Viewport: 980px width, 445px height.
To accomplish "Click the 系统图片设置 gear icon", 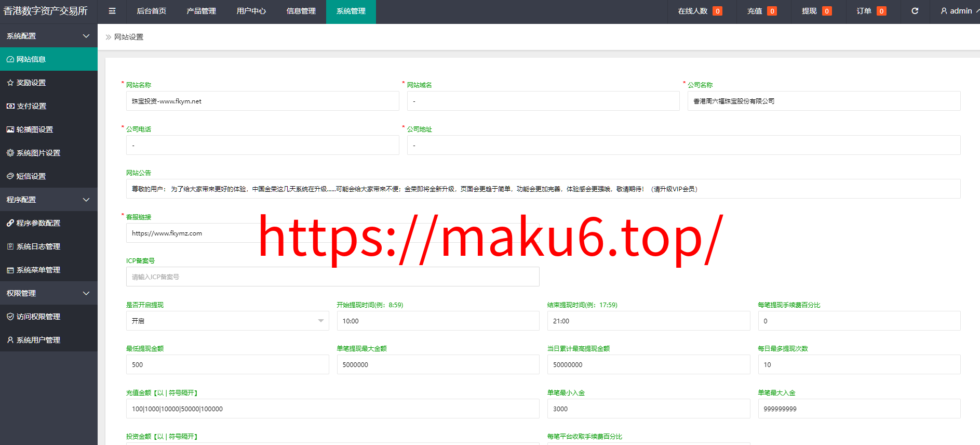I will coord(10,153).
